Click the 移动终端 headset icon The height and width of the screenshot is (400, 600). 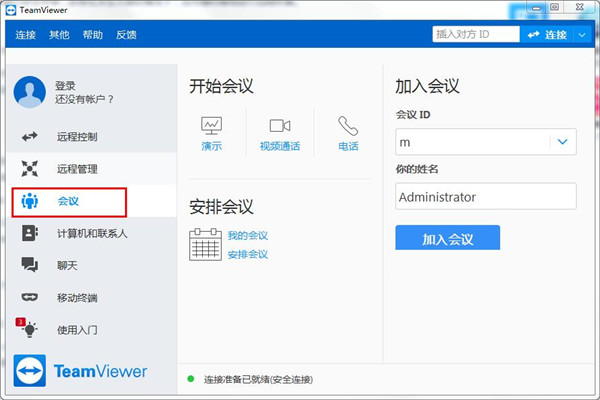tap(29, 297)
